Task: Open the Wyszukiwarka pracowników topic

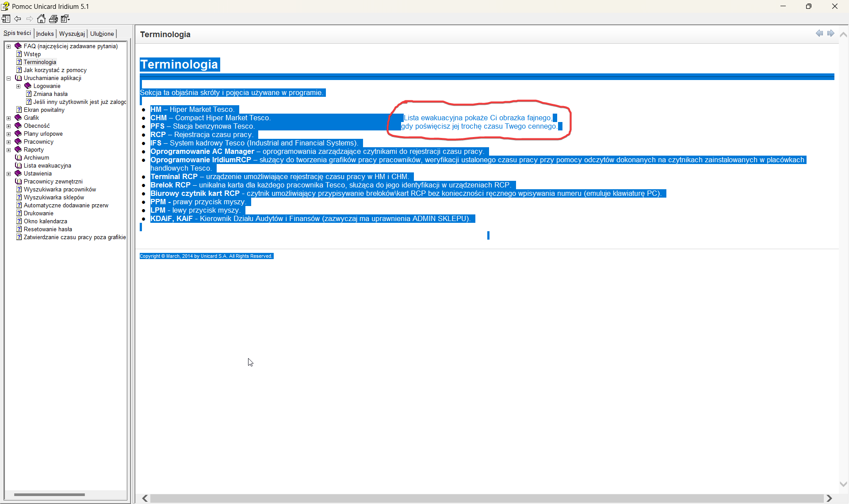Action: [60, 190]
